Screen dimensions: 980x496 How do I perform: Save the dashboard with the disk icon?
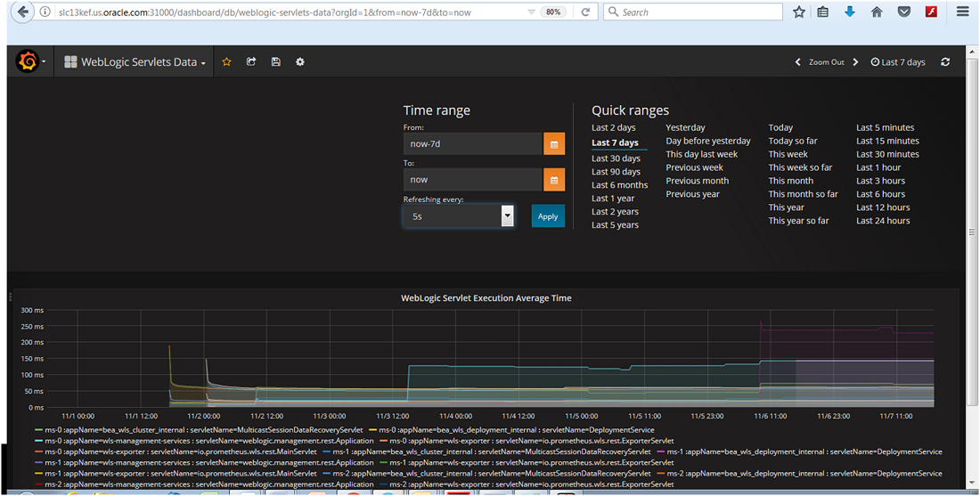[275, 62]
